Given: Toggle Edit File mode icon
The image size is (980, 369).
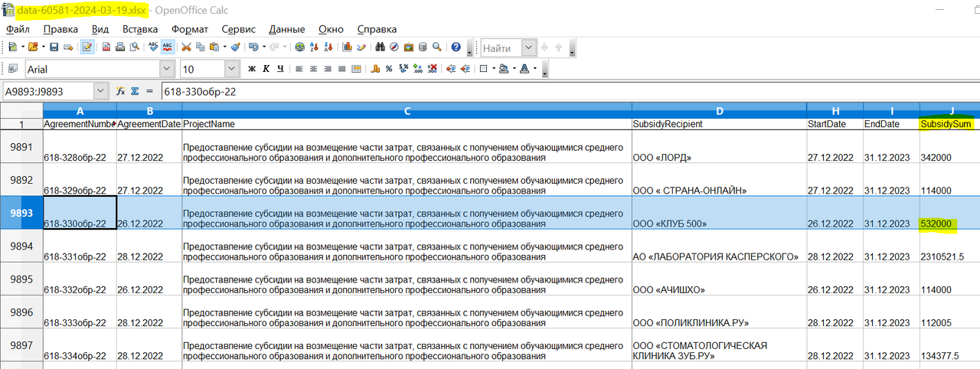Looking at the screenshot, I should pos(87,47).
